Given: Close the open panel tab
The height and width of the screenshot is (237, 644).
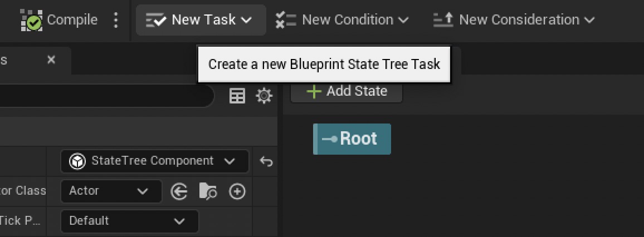Looking at the screenshot, I should click(51, 60).
